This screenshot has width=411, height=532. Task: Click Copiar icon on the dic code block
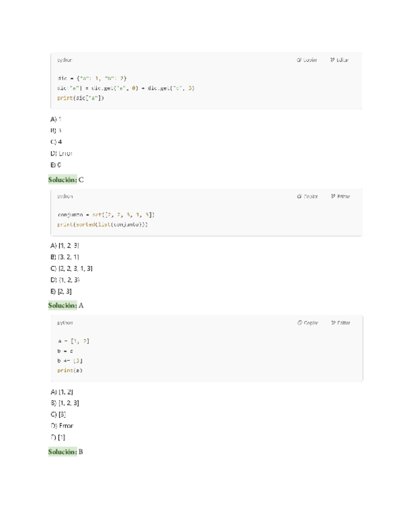click(x=299, y=60)
